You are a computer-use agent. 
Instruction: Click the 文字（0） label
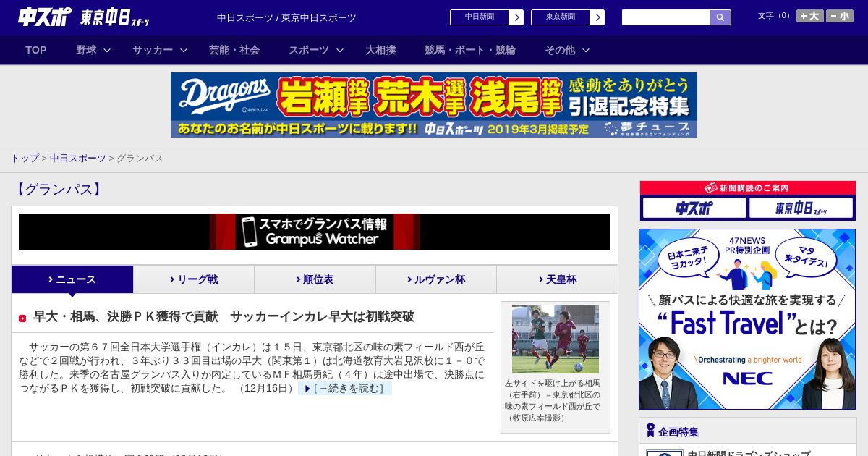775,15
